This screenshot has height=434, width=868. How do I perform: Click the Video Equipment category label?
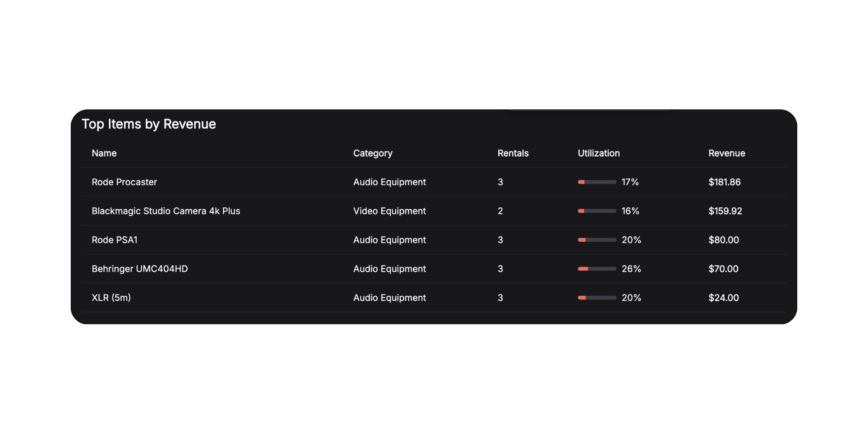tap(389, 211)
